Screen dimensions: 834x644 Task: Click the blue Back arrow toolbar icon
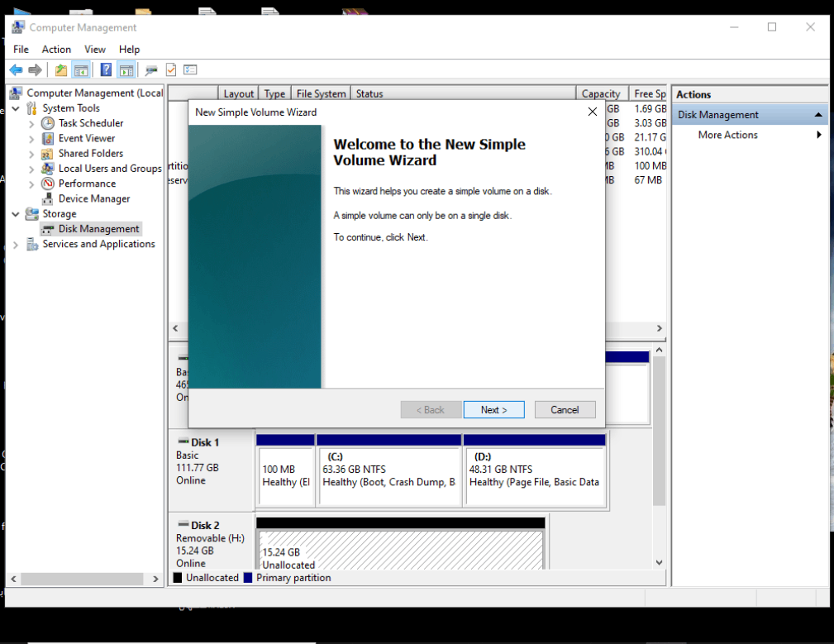click(x=16, y=70)
